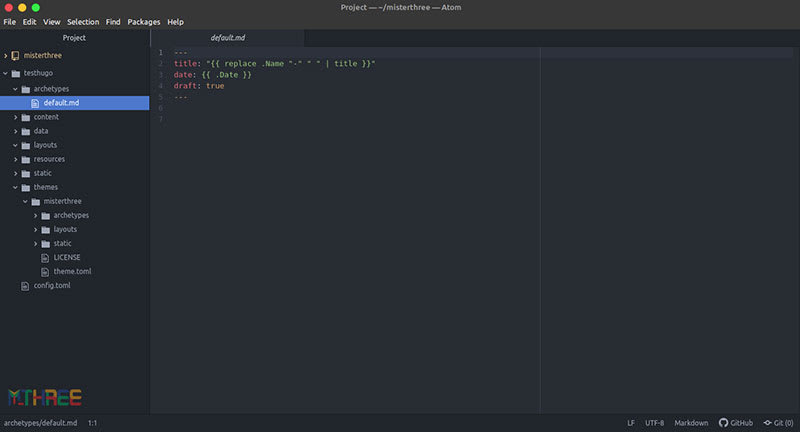The width and height of the screenshot is (800, 432).
Task: Click the layouts folder icon under testhugo
Action: point(26,145)
